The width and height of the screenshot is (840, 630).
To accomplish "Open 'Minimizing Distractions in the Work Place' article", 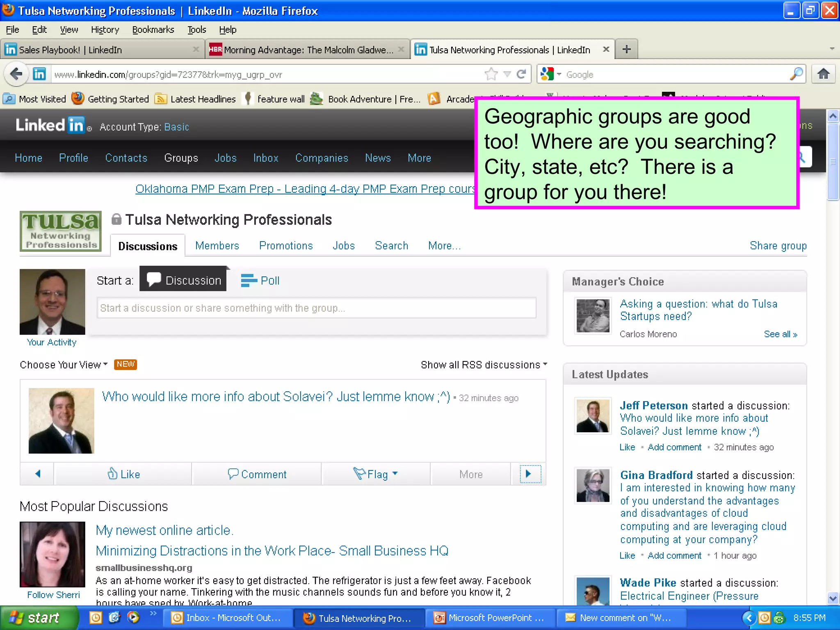I will click(272, 550).
